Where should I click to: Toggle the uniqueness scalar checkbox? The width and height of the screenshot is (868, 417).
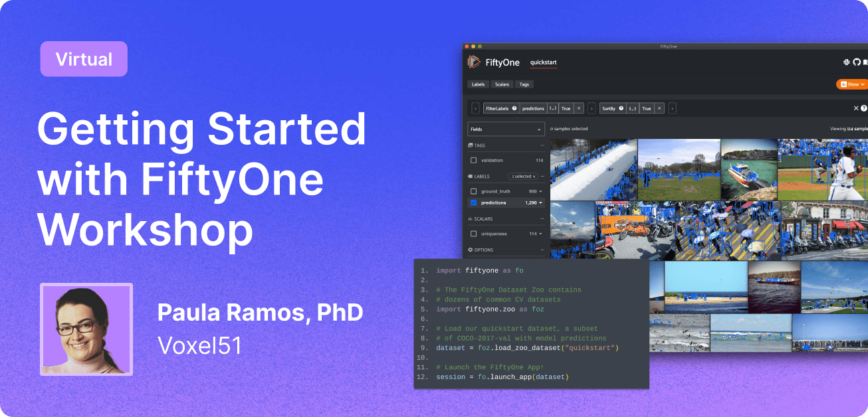(x=473, y=234)
